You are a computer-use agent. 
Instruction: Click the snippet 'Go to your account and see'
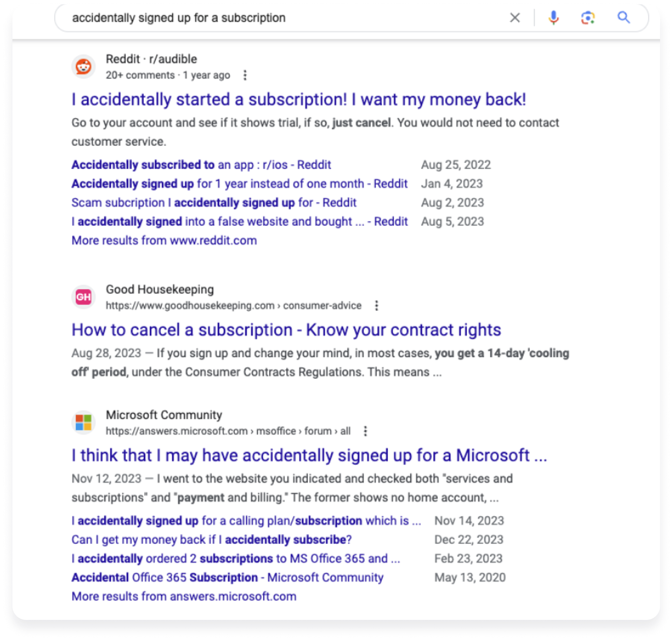[x=315, y=132]
